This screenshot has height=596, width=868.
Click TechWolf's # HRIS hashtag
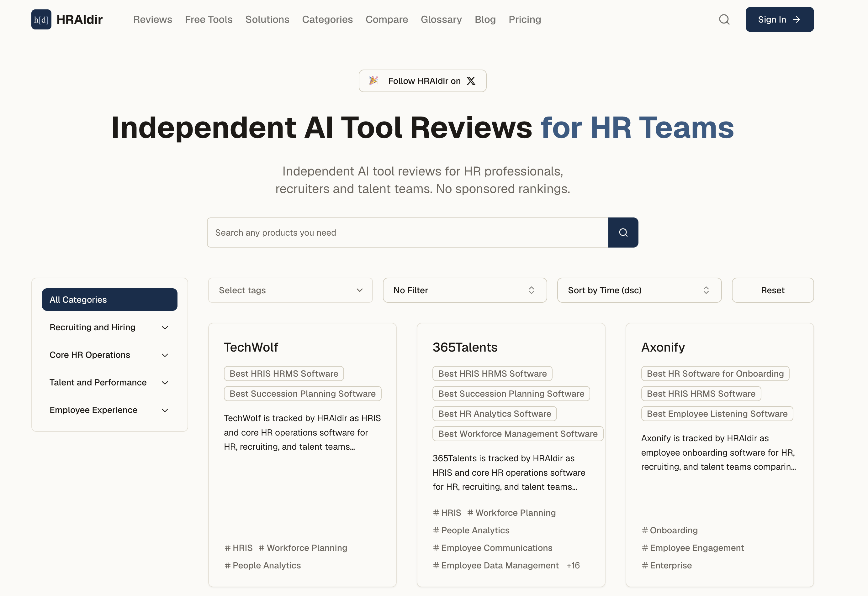238,548
